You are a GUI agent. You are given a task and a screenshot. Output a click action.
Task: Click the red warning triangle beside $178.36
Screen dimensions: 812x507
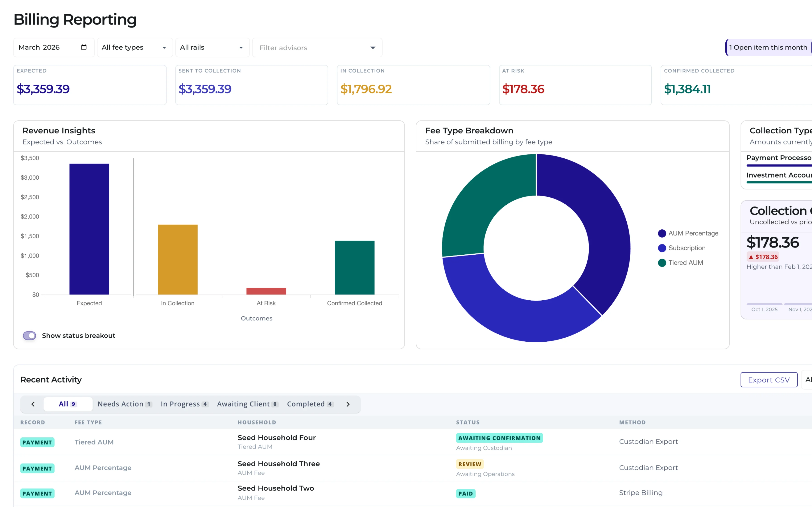(x=751, y=257)
